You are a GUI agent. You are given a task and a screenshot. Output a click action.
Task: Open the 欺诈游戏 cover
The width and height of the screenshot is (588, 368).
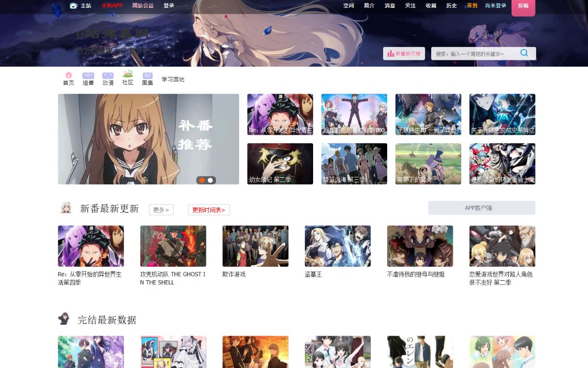[255, 246]
